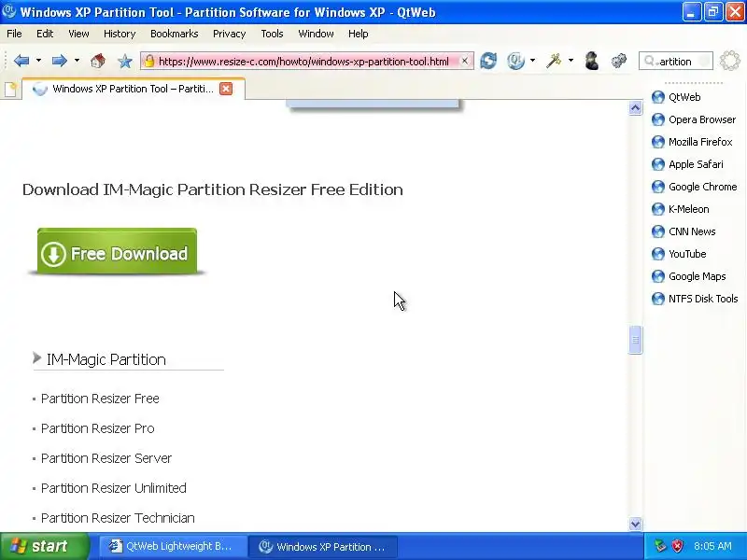
Task: Open the CNN News bookmark
Action: [x=684, y=231]
